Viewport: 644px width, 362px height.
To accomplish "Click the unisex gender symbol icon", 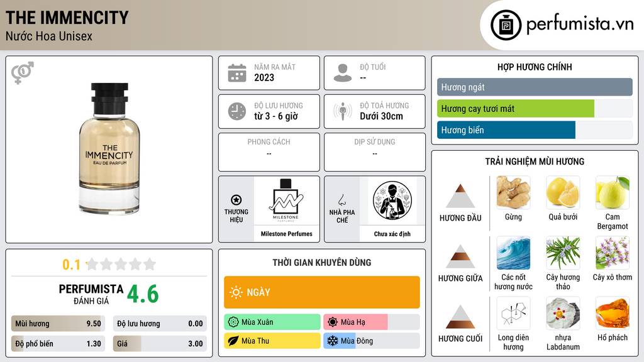I will click(x=22, y=73).
